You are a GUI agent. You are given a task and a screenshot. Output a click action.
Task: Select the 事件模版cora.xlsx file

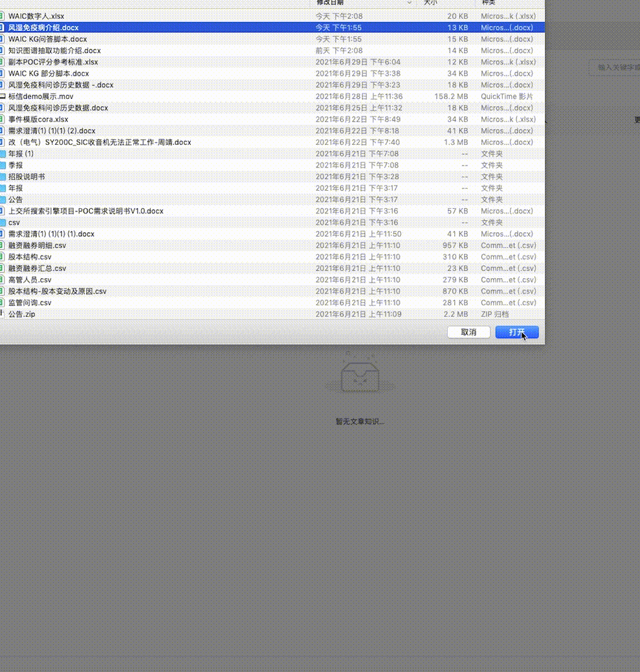pyautogui.click(x=38, y=120)
